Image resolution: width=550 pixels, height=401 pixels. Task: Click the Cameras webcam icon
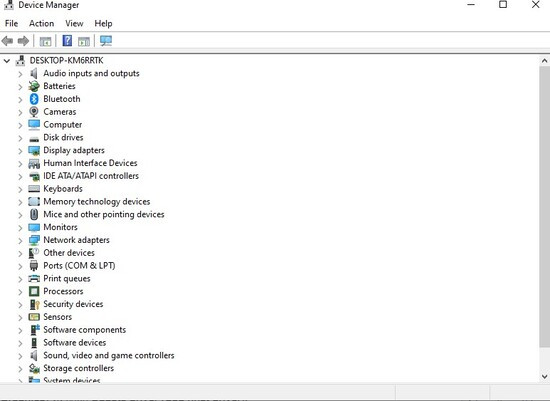34,112
